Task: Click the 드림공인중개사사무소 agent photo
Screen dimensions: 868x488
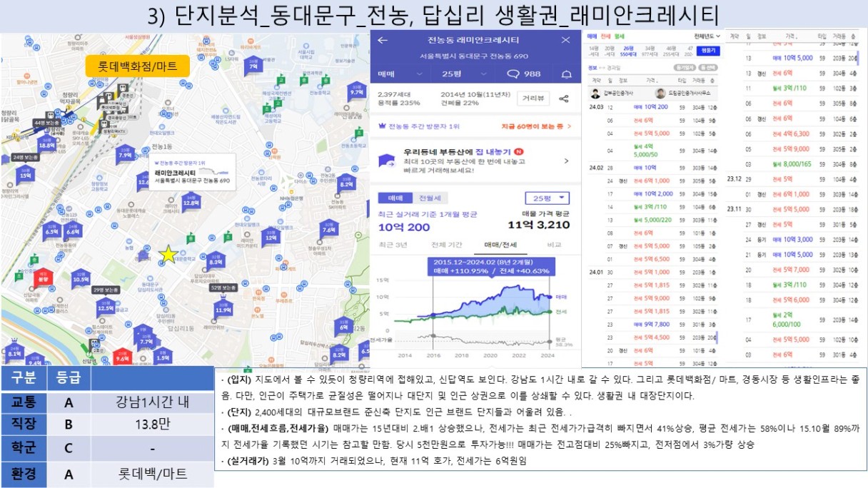Action: click(660, 93)
